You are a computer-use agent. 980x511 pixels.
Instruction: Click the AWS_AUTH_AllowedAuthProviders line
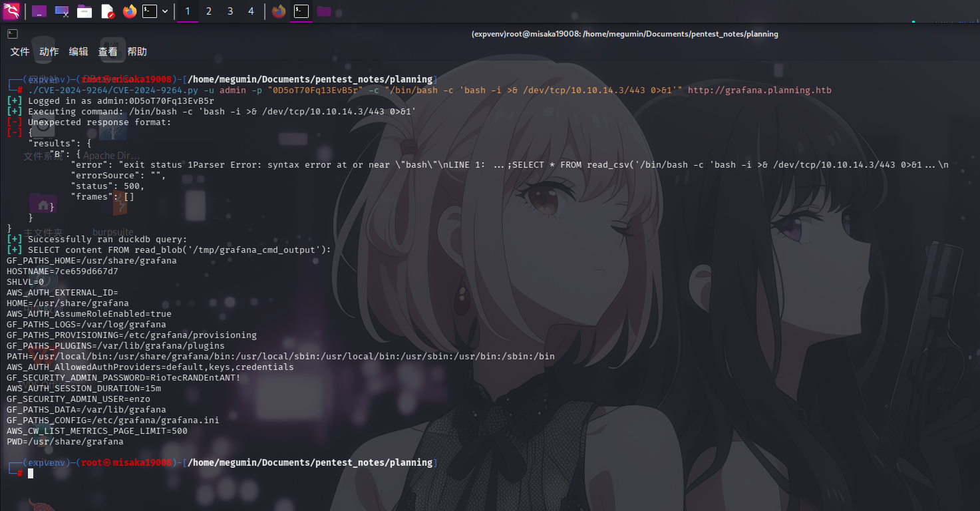150,367
